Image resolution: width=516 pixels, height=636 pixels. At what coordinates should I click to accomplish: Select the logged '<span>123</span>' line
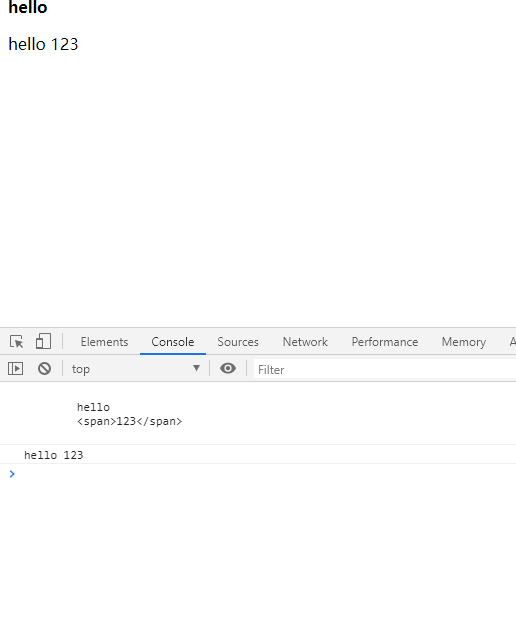(129, 421)
